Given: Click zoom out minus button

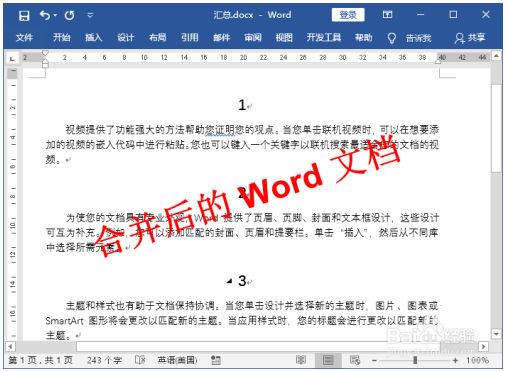Looking at the screenshot, I should click(374, 360).
